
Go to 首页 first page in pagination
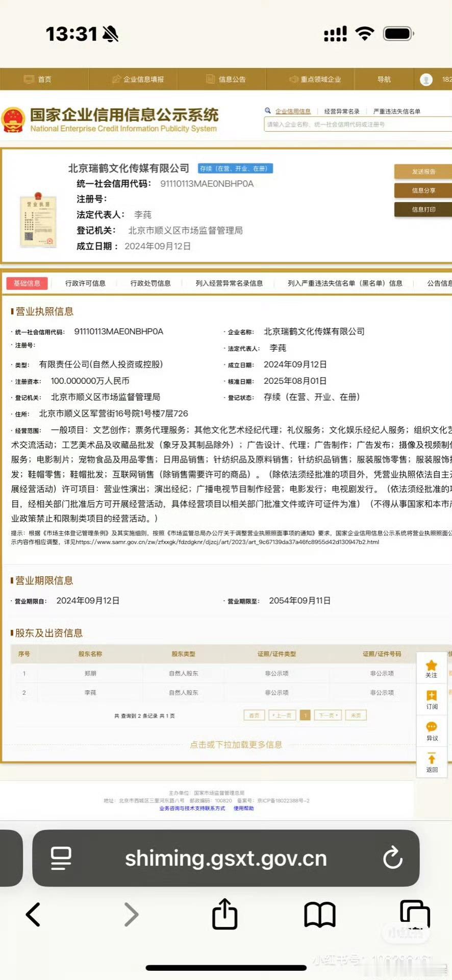[254, 716]
